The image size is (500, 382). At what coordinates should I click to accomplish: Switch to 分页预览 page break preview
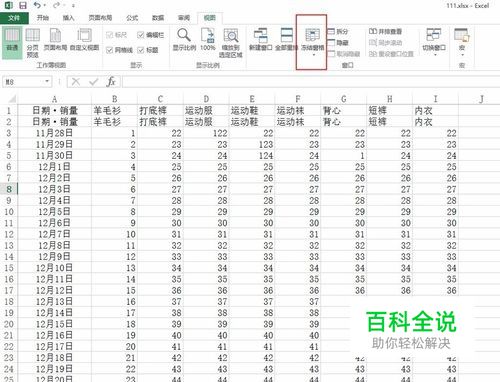tap(32, 43)
